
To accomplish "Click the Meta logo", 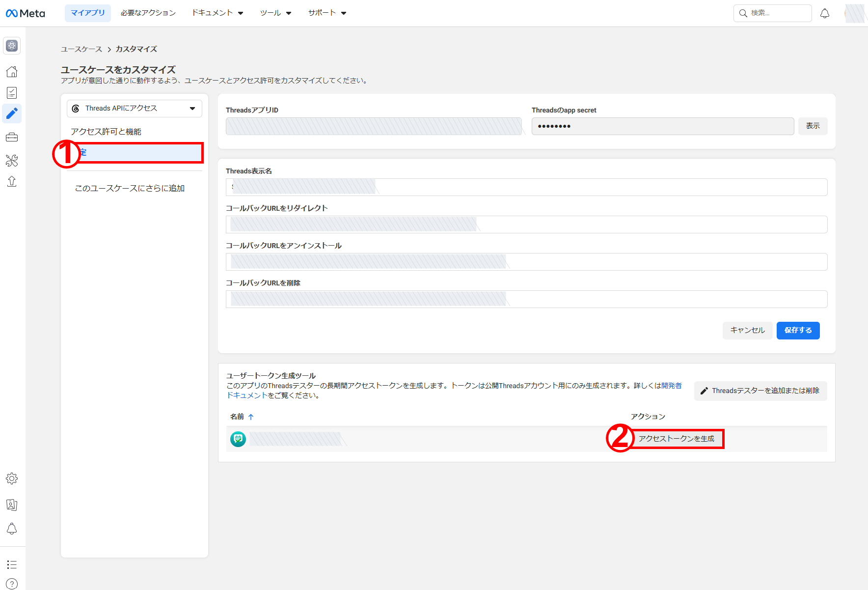I will [x=25, y=13].
